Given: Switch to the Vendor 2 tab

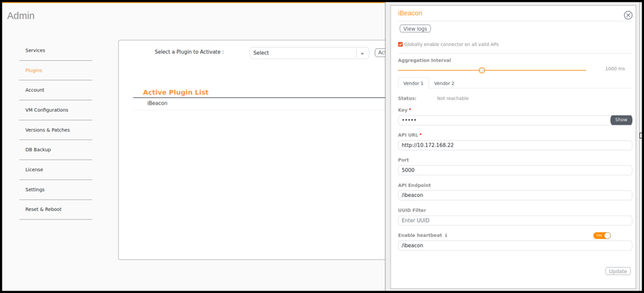Looking at the screenshot, I should [444, 83].
